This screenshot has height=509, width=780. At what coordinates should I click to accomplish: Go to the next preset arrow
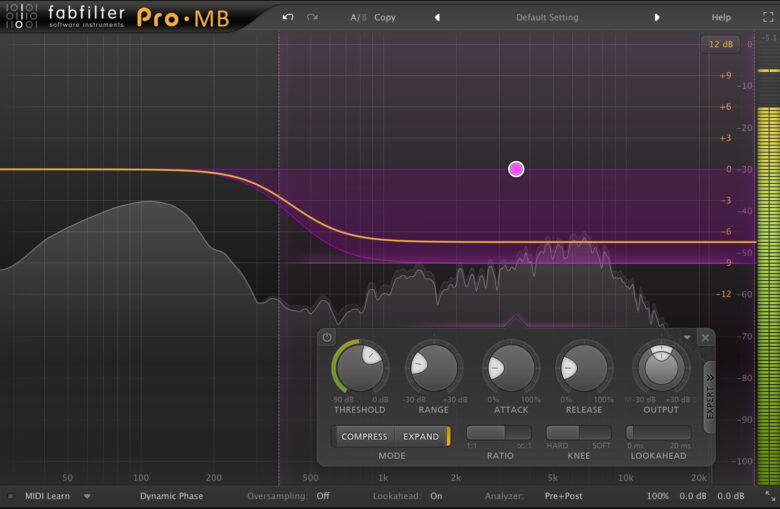click(x=657, y=17)
